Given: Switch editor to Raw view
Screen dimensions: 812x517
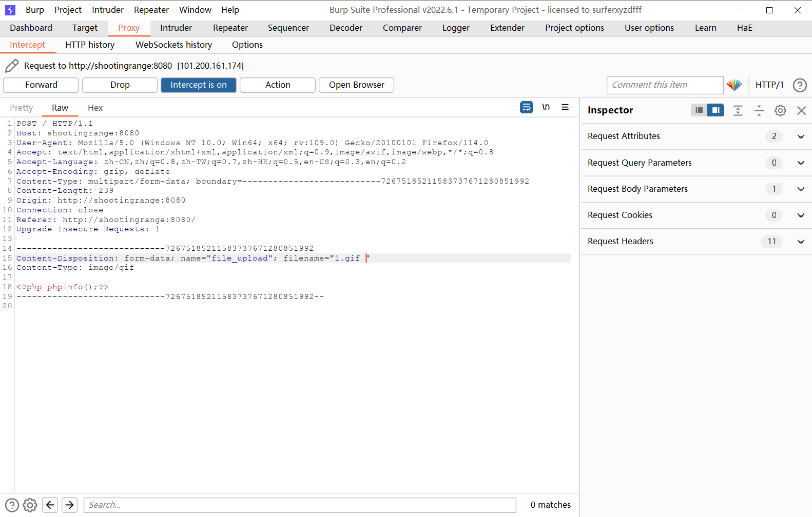Looking at the screenshot, I should pos(60,108).
